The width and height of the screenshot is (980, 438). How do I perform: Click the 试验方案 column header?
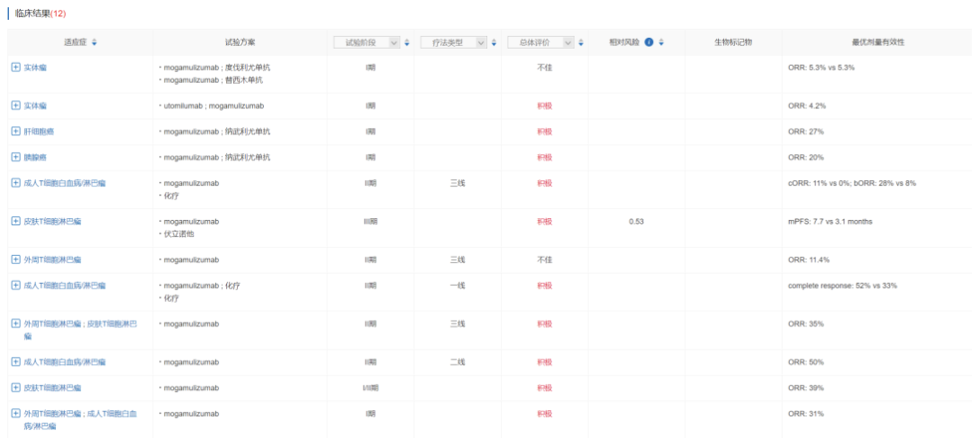pyautogui.click(x=240, y=42)
